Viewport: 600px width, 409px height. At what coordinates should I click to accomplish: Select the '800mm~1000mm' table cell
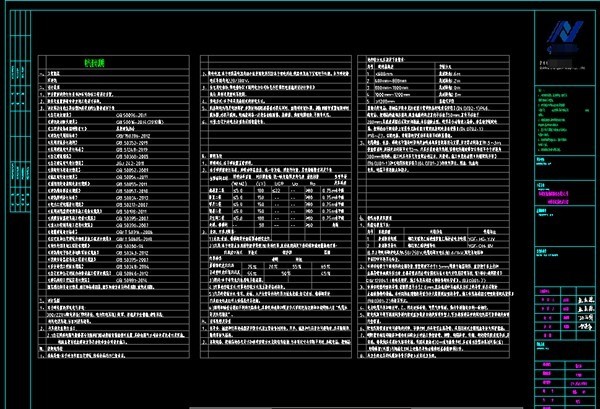[x=392, y=88]
